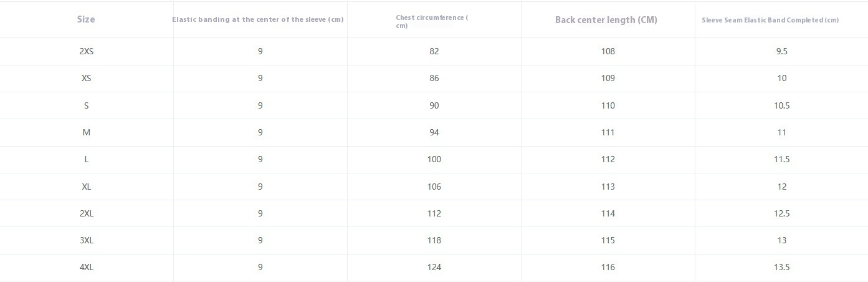
Task: Select the Back center length (CM) header
Action: point(606,20)
